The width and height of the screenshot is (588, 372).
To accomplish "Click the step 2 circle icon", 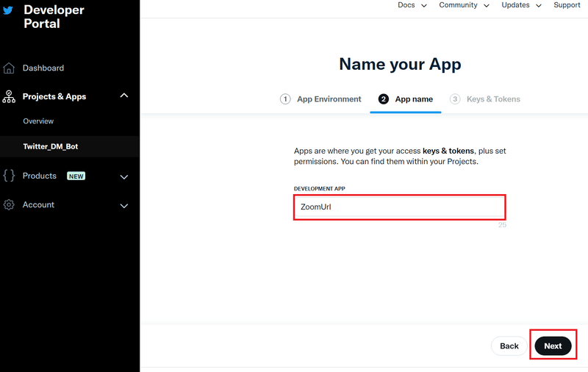I will click(x=383, y=99).
